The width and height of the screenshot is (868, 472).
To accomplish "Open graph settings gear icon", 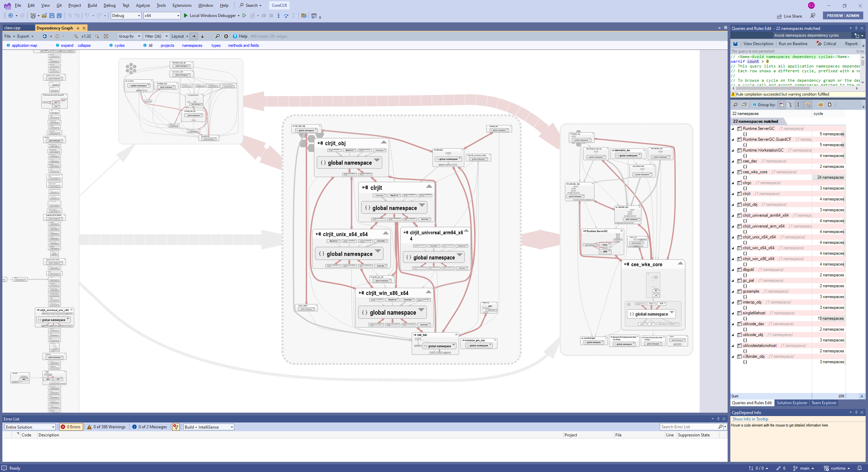I will tap(226, 36).
